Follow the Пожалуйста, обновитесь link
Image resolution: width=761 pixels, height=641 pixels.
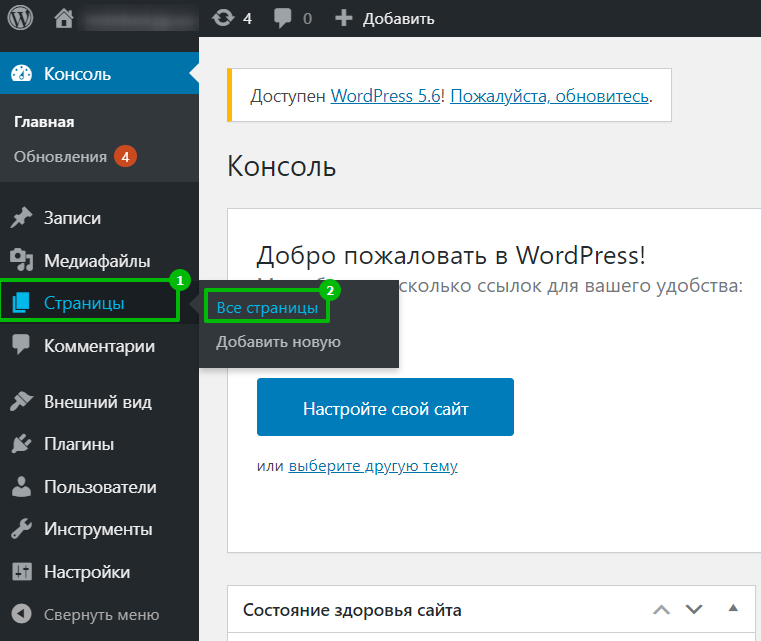click(x=549, y=96)
